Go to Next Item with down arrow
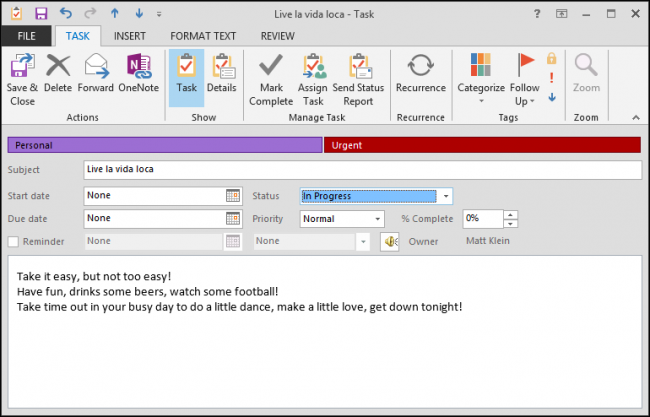 [139, 14]
